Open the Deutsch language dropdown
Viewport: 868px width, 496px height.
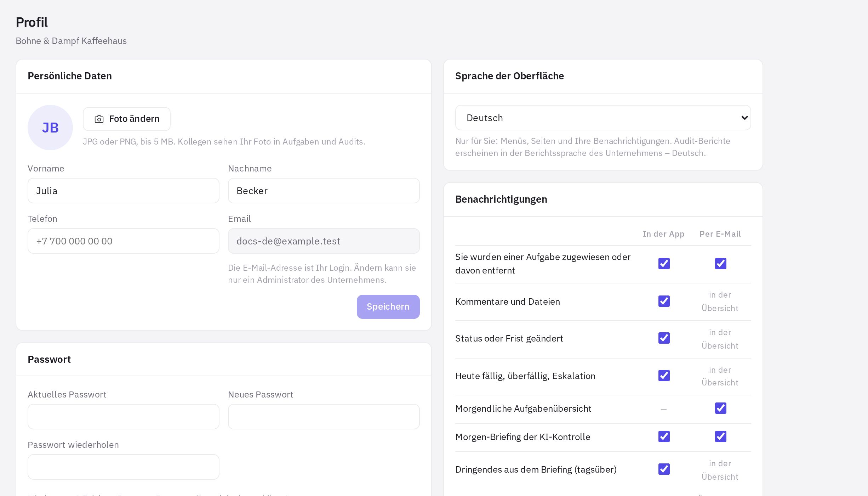tap(603, 118)
